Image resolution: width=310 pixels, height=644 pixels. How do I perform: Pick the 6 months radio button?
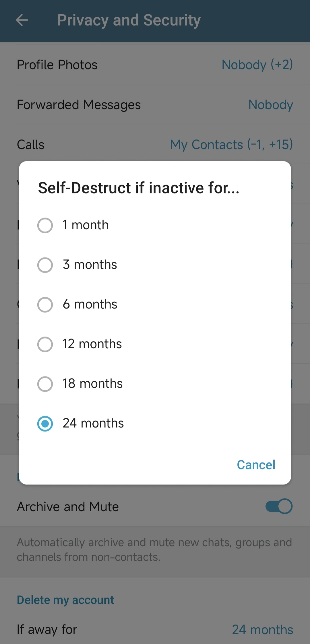(x=45, y=304)
